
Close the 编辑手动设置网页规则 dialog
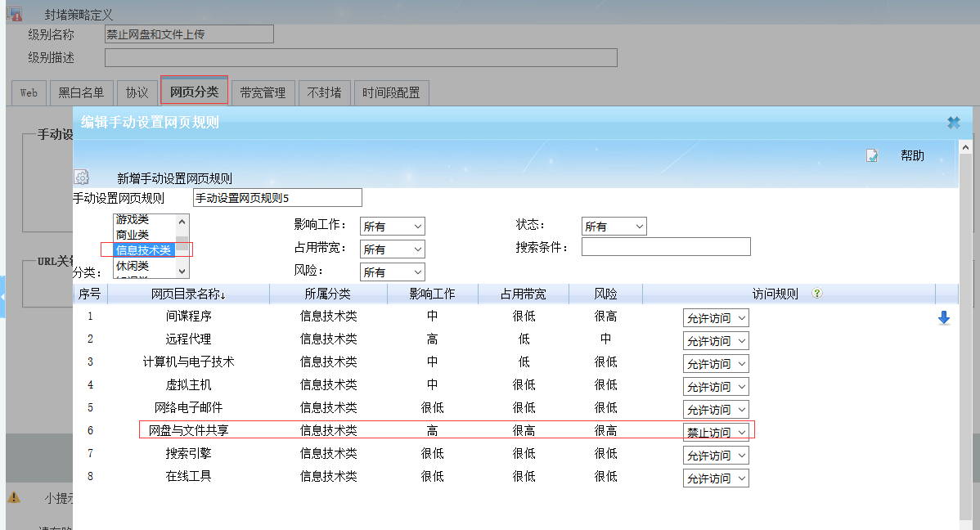click(953, 123)
